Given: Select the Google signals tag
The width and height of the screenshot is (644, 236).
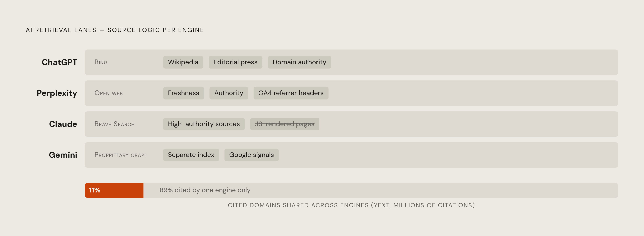Looking at the screenshot, I should click(251, 155).
